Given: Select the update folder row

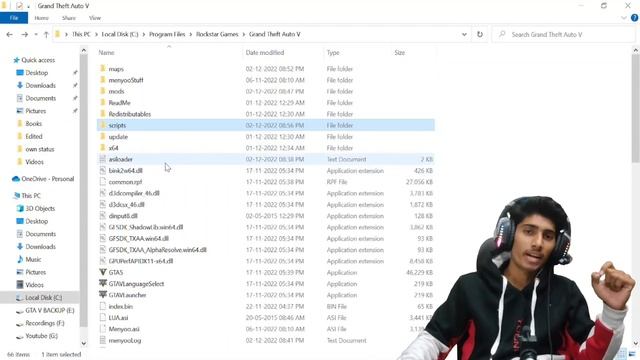Looking at the screenshot, I should (266, 137).
